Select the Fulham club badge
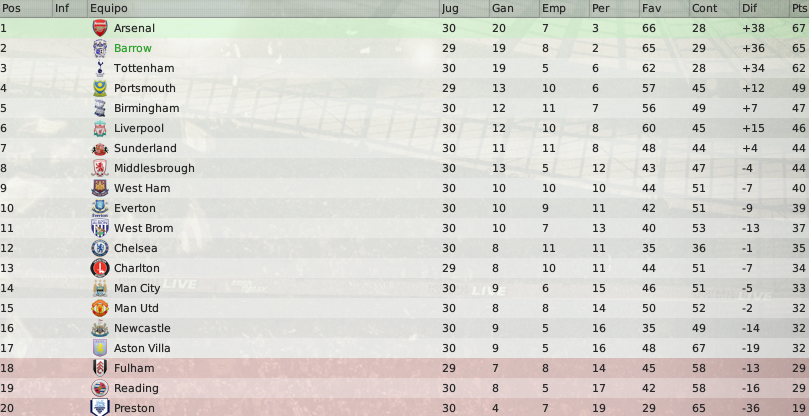 click(x=100, y=368)
